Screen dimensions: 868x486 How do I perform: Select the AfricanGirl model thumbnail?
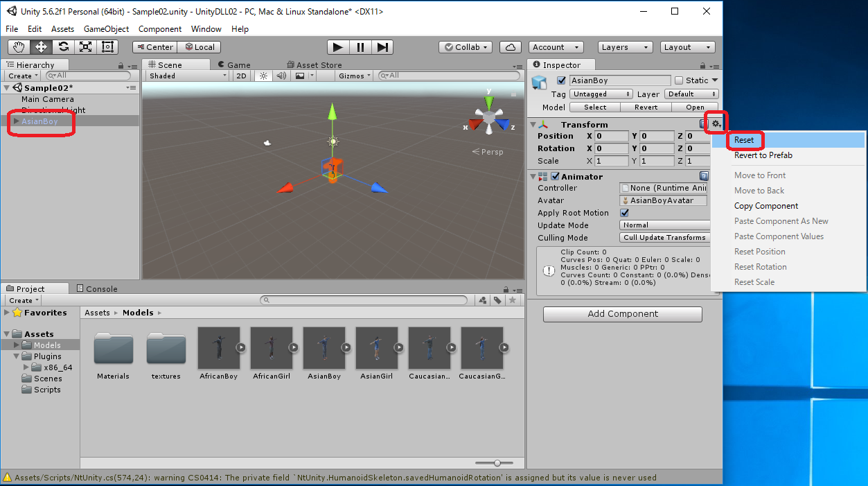click(x=272, y=348)
